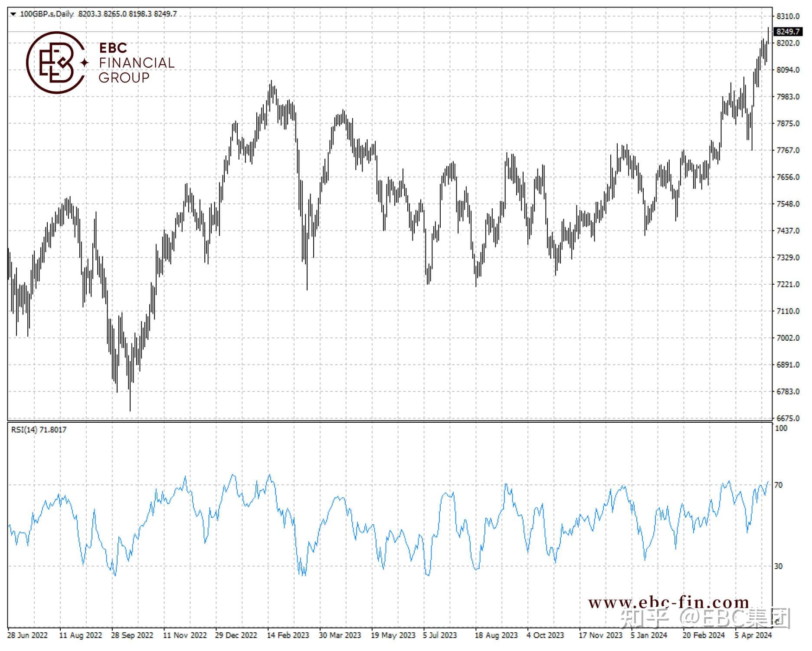Click the EBC FINANCIAL GROUP text logo
The image size is (812, 651).
point(137,62)
